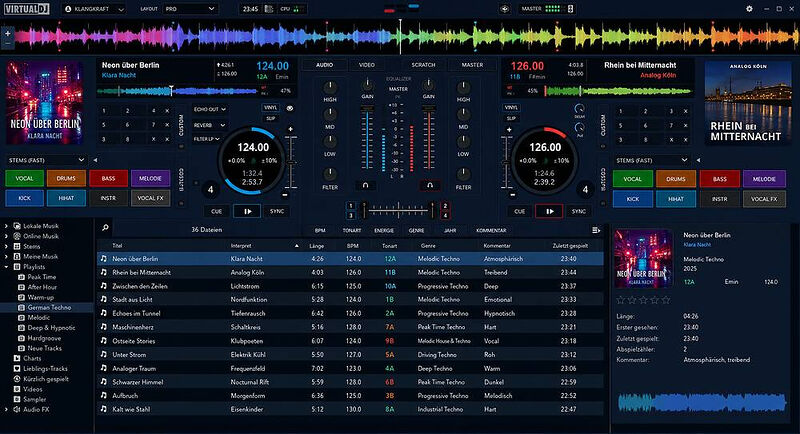Click right deck CUE button
Viewport: 800px width, 434px height.
click(519, 211)
